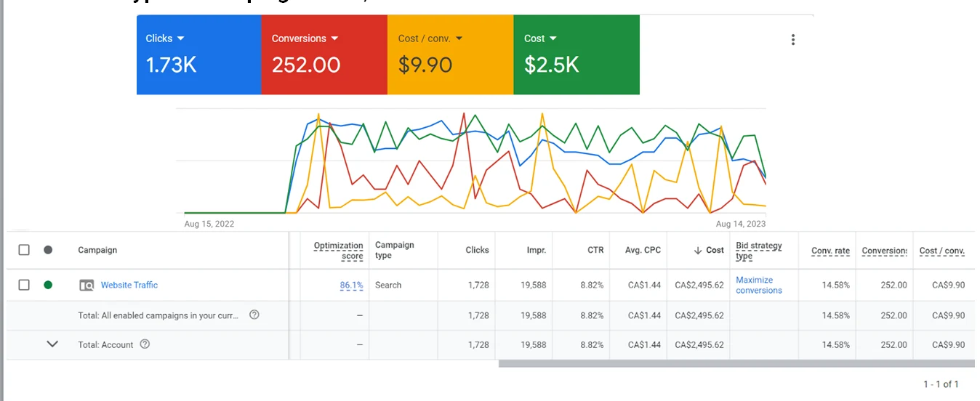Sort table by the CTR column header
The height and width of the screenshot is (401, 980).
(x=595, y=250)
